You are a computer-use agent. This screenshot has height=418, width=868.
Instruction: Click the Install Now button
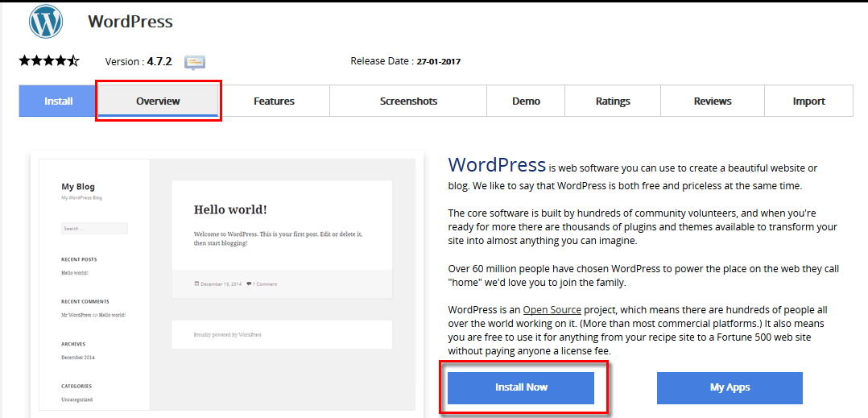521,387
